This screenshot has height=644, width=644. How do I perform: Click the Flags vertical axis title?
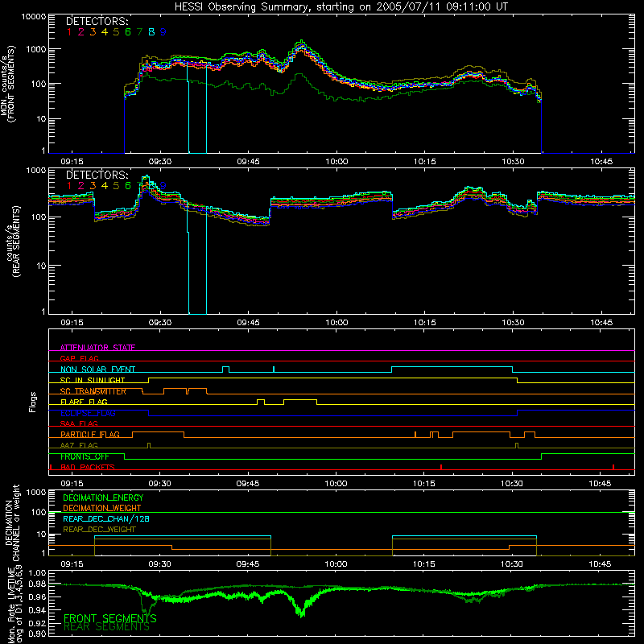pyautogui.click(x=33, y=402)
